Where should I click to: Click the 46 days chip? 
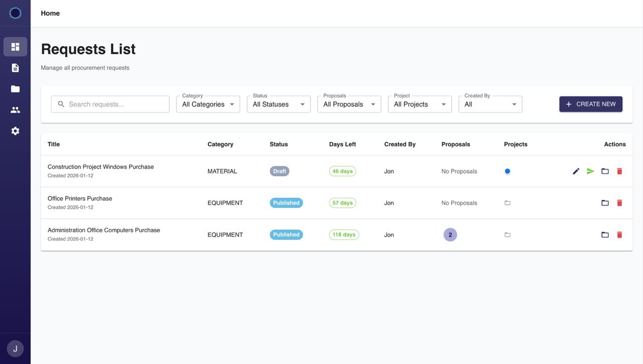click(343, 171)
